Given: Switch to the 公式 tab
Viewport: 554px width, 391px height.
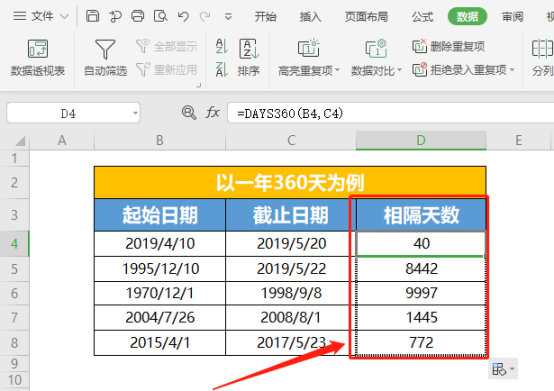Looking at the screenshot, I should (422, 17).
